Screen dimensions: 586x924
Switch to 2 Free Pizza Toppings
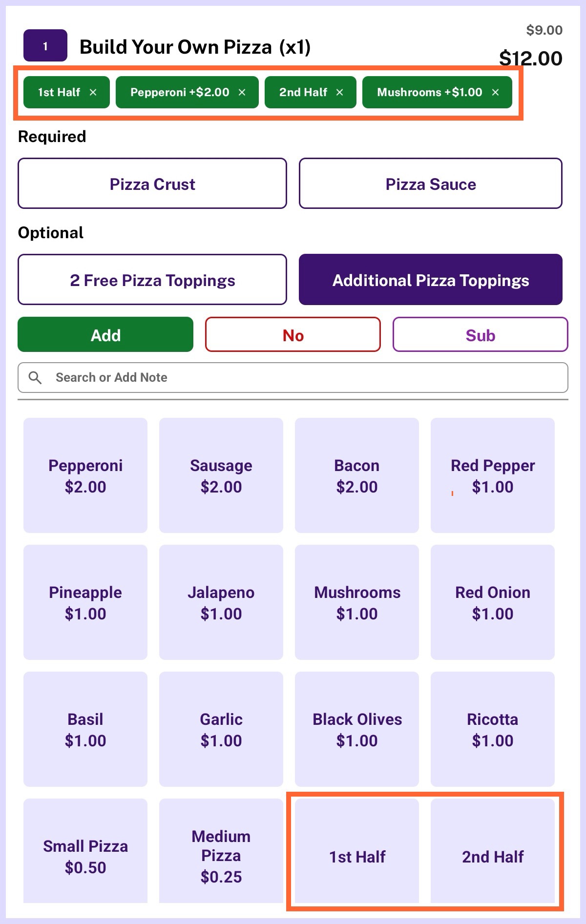[x=152, y=280]
